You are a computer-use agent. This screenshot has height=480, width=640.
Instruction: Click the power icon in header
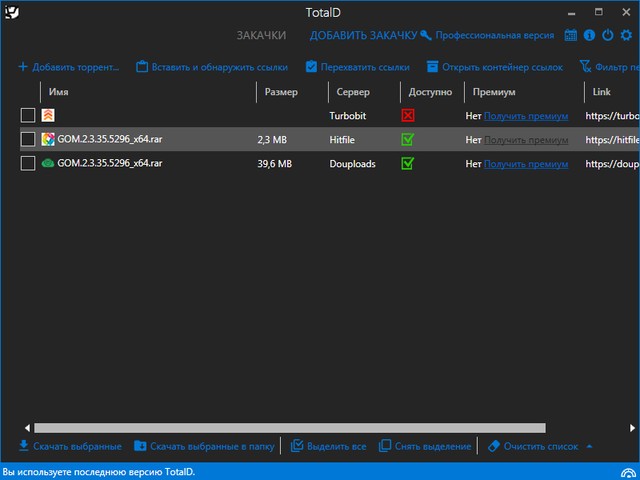pyautogui.click(x=608, y=35)
